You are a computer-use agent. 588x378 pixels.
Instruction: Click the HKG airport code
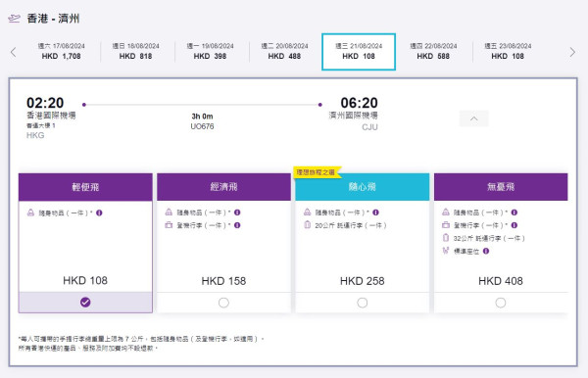[35, 135]
